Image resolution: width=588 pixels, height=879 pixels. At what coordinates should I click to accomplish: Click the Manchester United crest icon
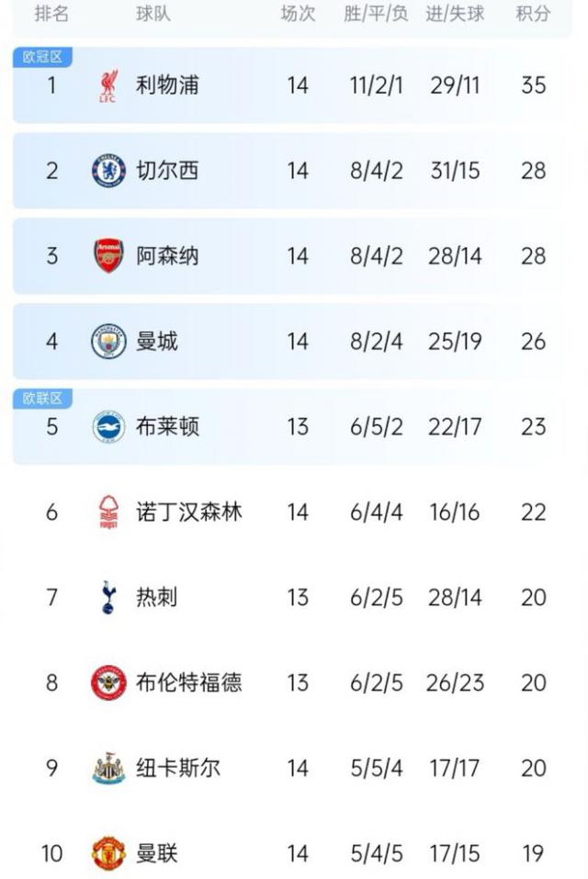pos(108,854)
